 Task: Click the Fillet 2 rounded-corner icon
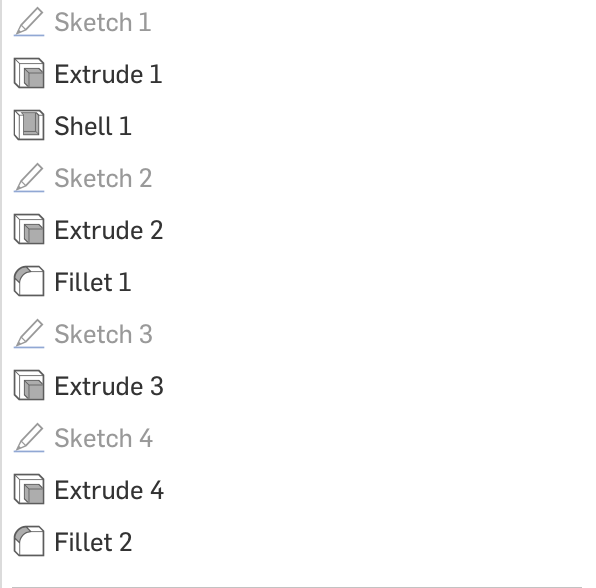[x=29, y=541]
